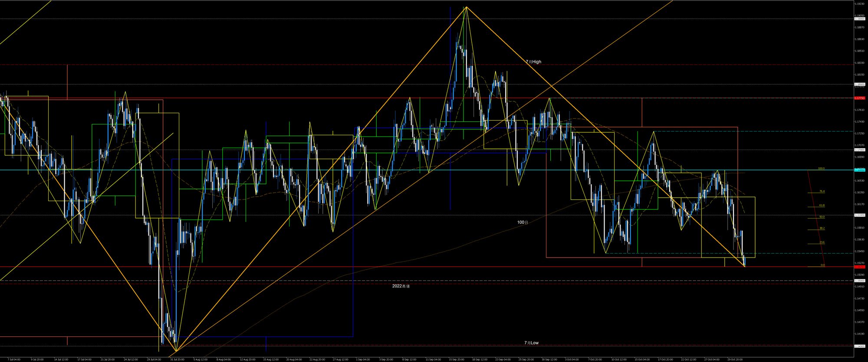Select the Fibonacci 0.0 level label
Screen dimensions: 868x362
(x=822, y=265)
